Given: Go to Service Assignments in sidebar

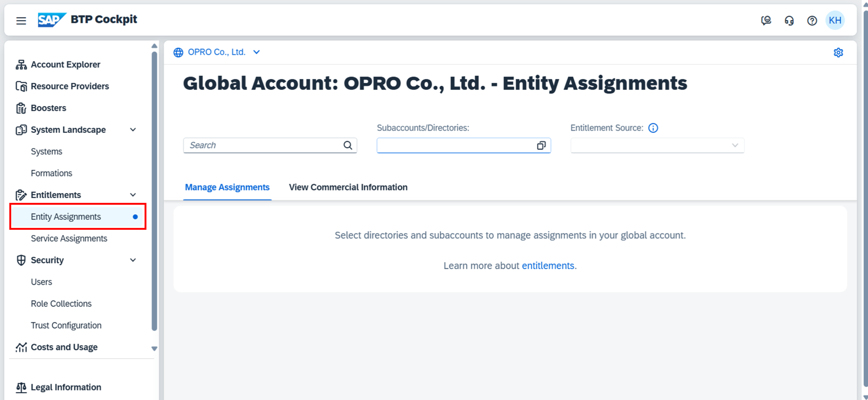Looking at the screenshot, I should click(69, 238).
